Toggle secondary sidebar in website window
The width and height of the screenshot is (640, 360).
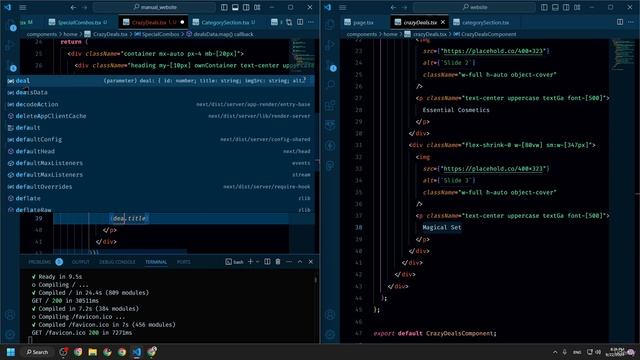(566, 7)
